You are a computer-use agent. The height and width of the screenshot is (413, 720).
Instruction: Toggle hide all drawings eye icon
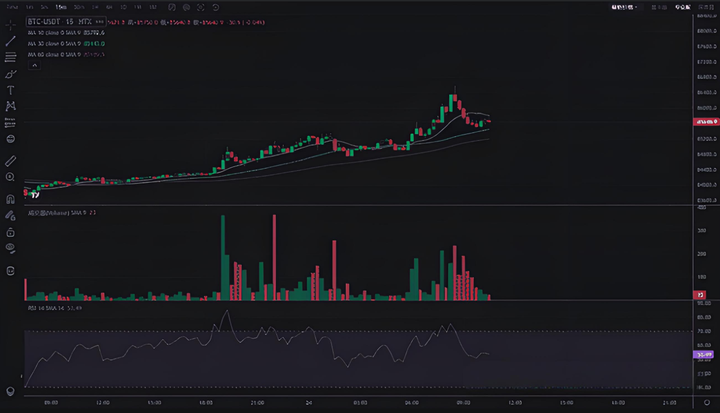pos(10,247)
